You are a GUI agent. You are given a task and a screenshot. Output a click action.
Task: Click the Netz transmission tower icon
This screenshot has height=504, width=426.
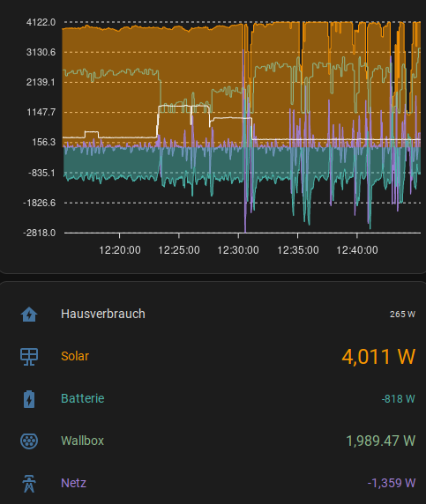click(x=29, y=484)
